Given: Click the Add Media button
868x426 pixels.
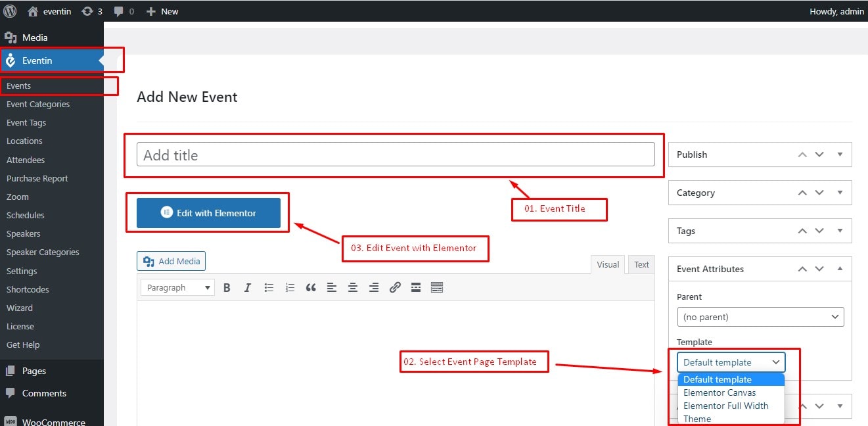Looking at the screenshot, I should pyautogui.click(x=171, y=261).
